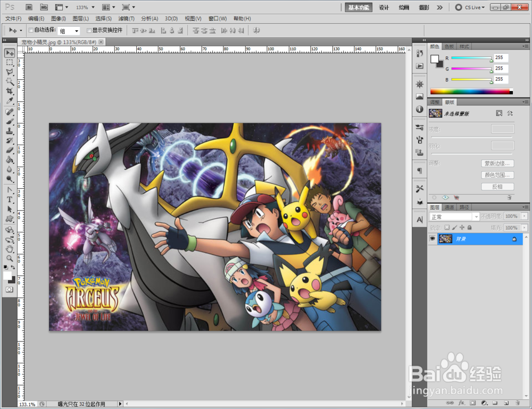Viewport: 532px width, 409px height.
Task: Add a vector mask in Masks panel
Action: click(x=510, y=113)
